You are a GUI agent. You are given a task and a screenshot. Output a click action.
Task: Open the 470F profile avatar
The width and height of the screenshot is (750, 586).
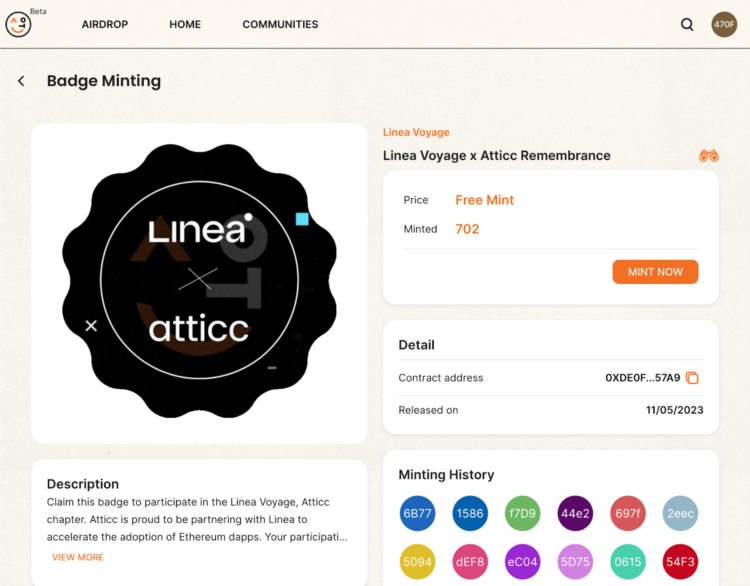(x=724, y=25)
